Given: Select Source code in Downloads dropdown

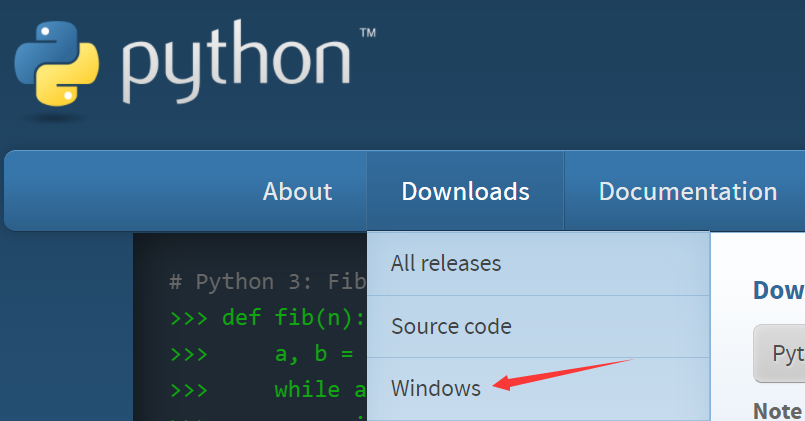Looking at the screenshot, I should (539, 327).
